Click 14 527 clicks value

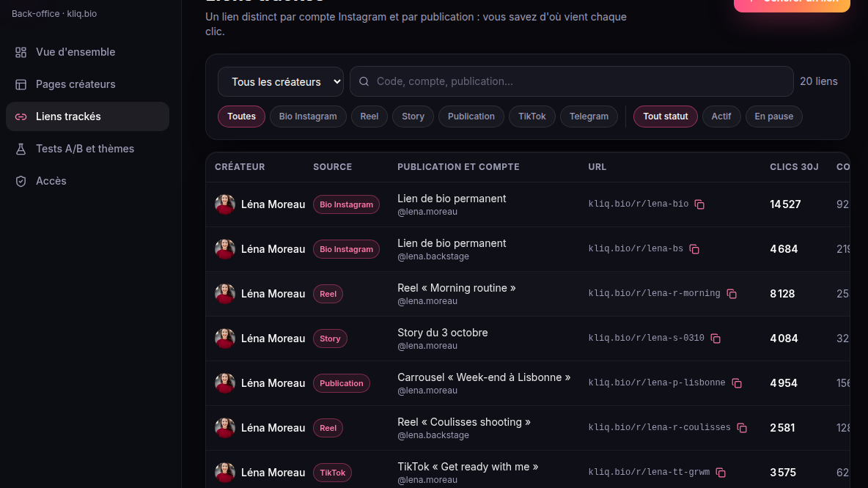coord(785,204)
